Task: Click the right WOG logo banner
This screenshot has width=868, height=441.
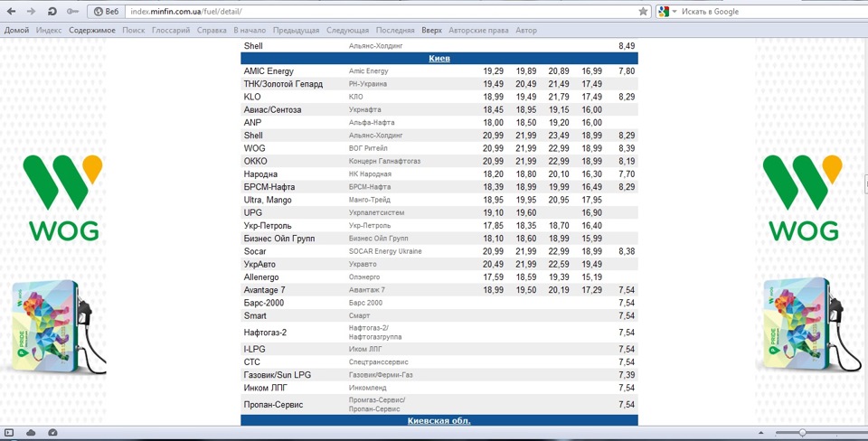Action: pos(802,198)
